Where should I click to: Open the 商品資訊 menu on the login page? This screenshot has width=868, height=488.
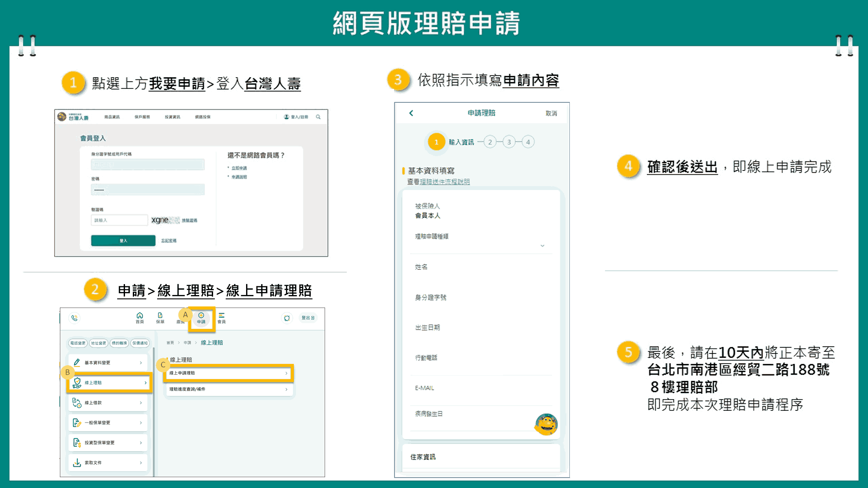click(x=112, y=117)
